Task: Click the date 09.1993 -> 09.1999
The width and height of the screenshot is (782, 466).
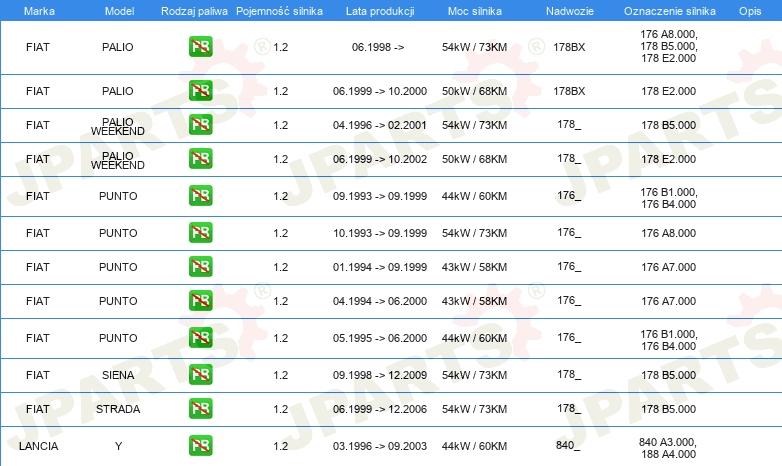Action: coord(380,196)
